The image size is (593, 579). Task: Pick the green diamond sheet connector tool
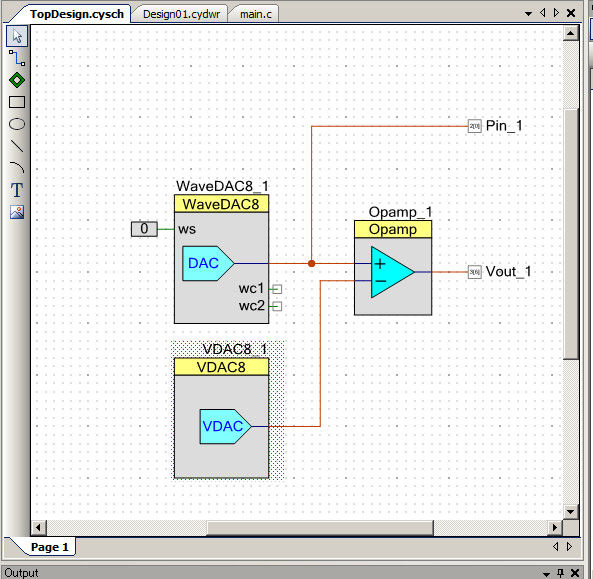pos(17,80)
